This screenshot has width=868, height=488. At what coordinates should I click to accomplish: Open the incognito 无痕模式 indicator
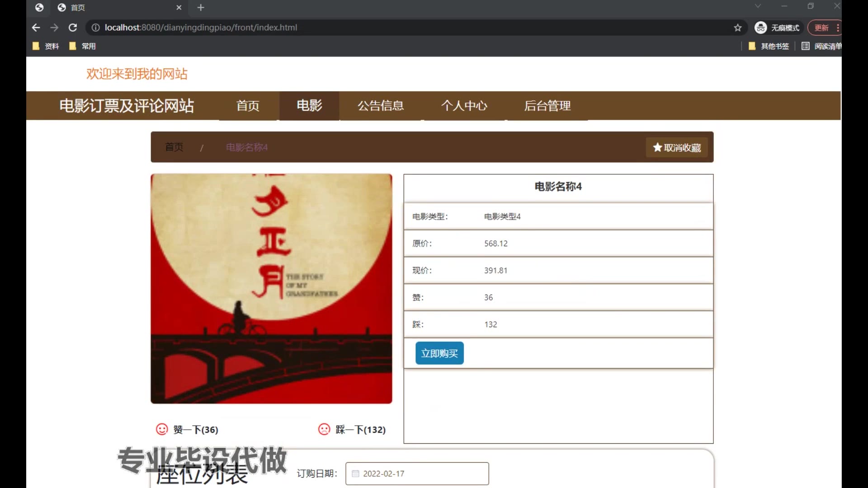tap(778, 28)
